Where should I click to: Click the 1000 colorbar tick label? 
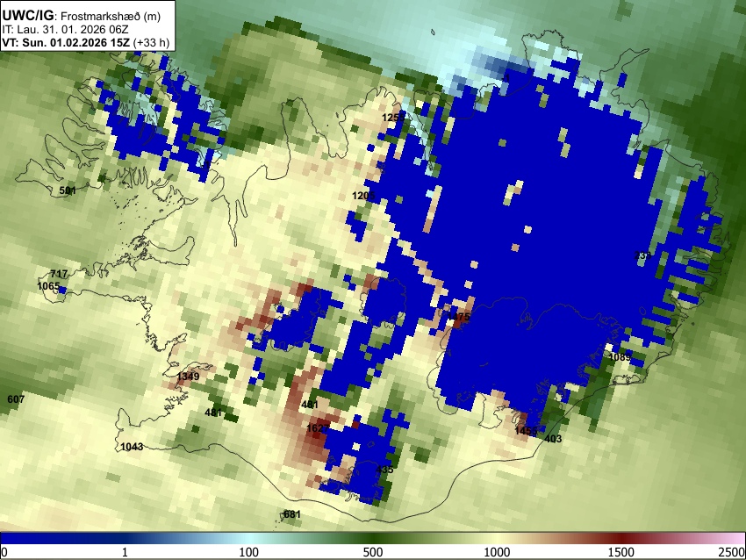[x=497, y=552]
